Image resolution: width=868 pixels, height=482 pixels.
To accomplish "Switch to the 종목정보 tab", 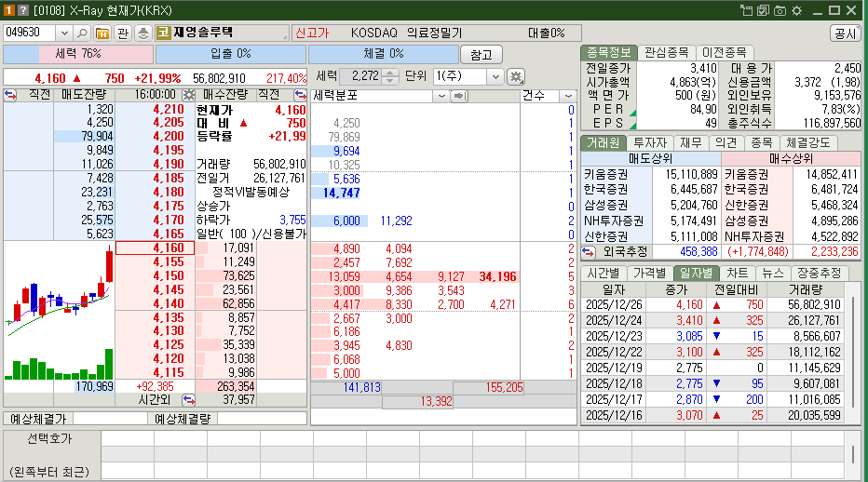I will (609, 52).
